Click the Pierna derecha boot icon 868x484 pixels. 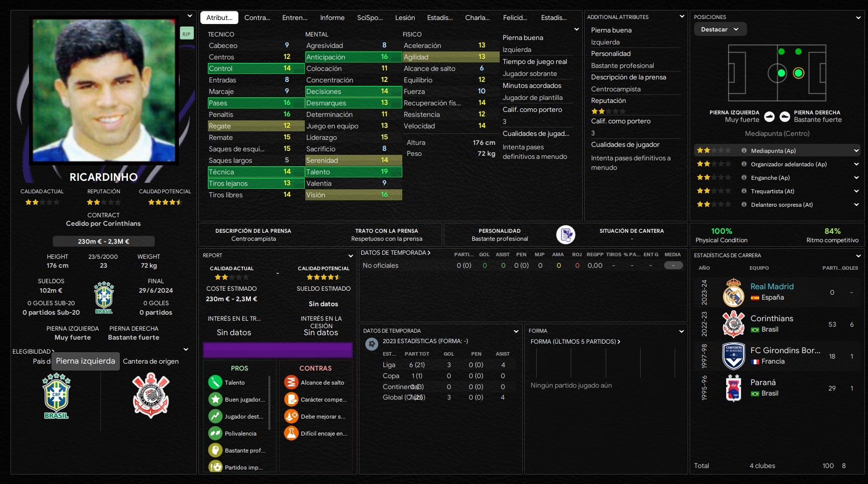785,116
